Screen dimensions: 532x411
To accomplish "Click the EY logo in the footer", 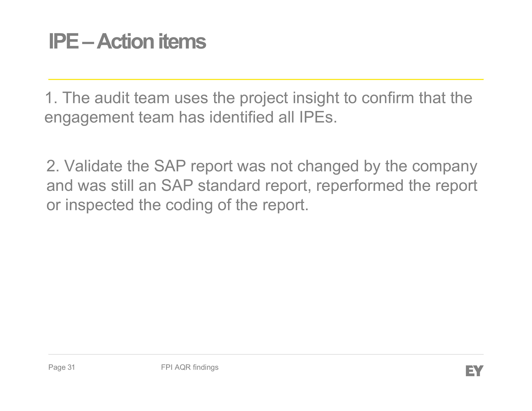I will (x=474, y=371).
